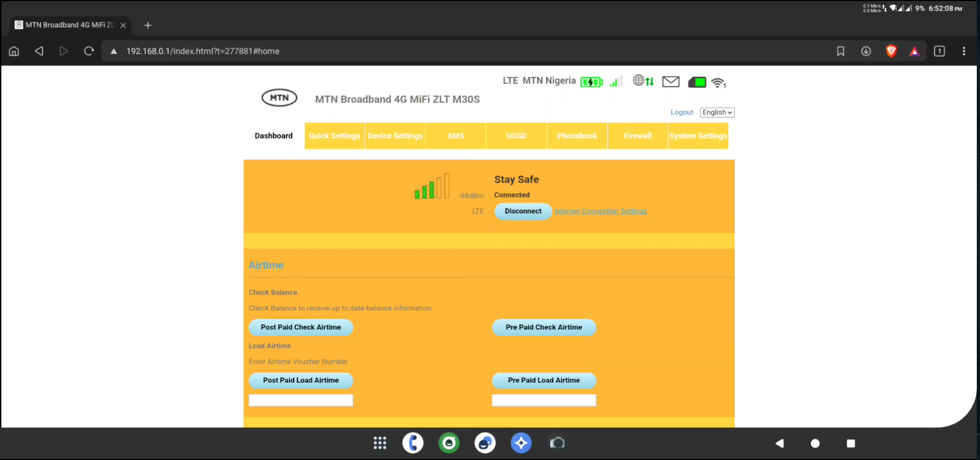
Task: Select the Dashboard tab
Action: tap(273, 136)
